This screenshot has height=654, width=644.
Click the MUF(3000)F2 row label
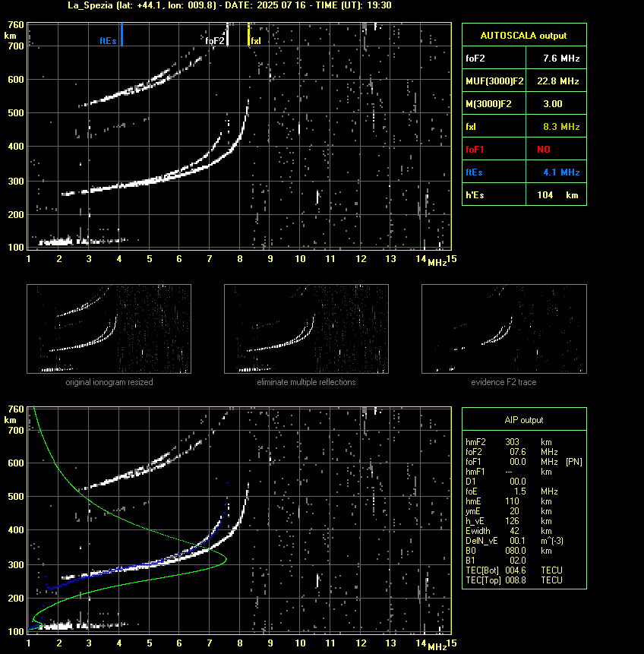(494, 81)
